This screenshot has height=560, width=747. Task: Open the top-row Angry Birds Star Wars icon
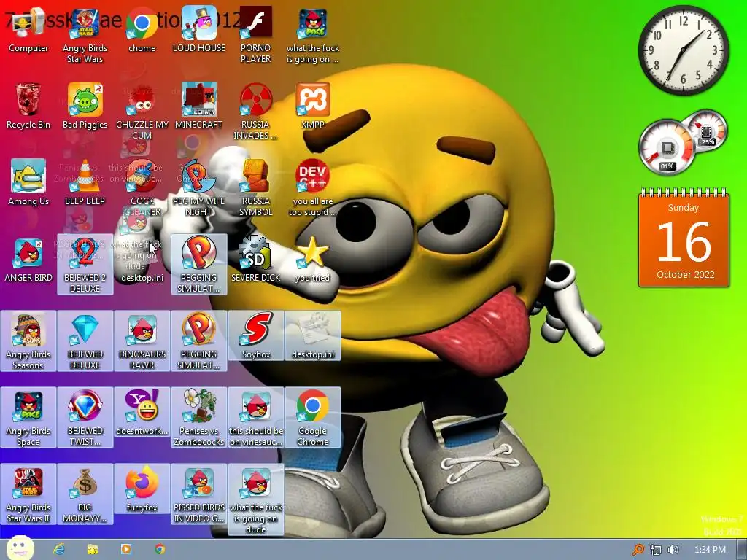(85, 36)
